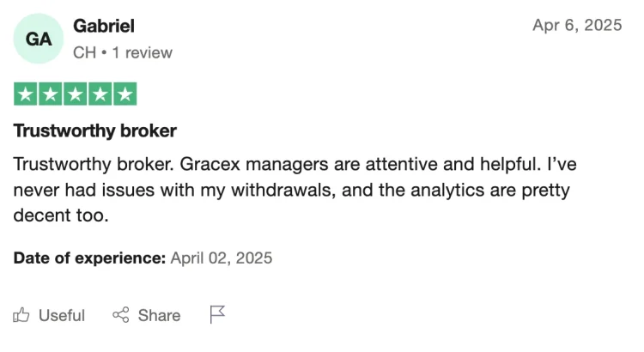Click the Share label text
Viewport: 644px width, 352px height.
(160, 315)
